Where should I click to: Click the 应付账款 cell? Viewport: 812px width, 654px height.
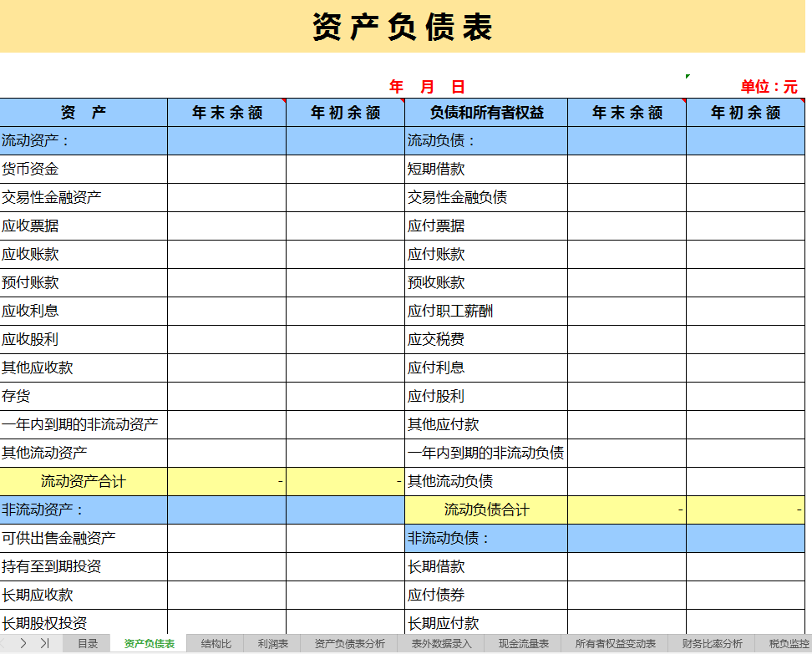click(486, 254)
